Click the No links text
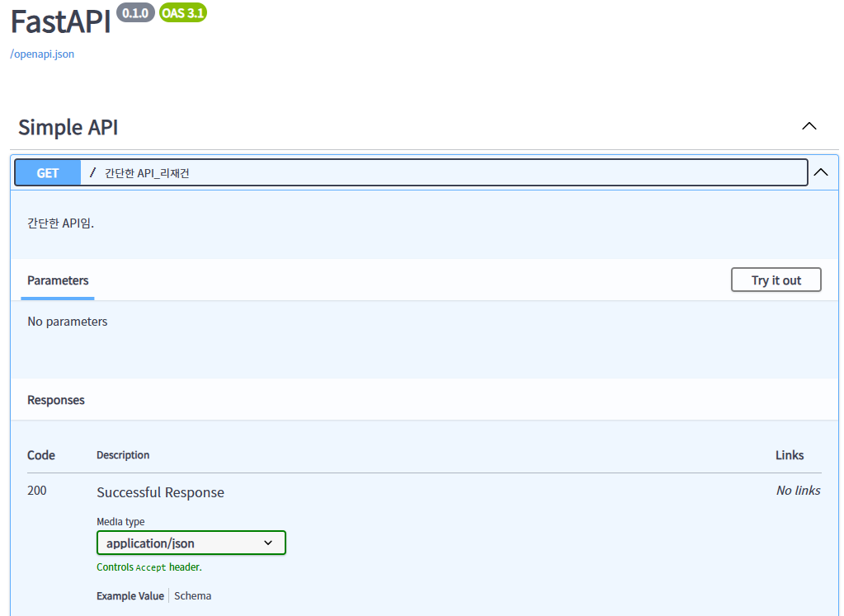This screenshot has height=616, width=844. click(799, 490)
